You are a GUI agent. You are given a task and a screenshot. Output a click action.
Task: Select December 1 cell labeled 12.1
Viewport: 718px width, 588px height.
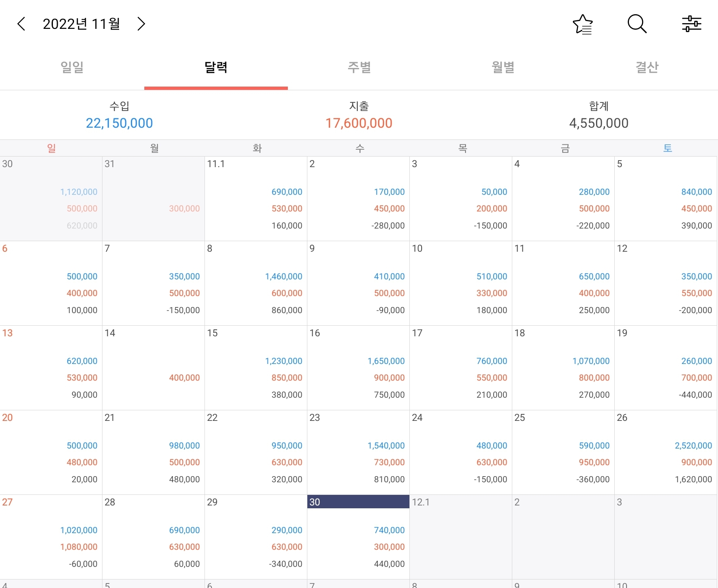click(461, 537)
